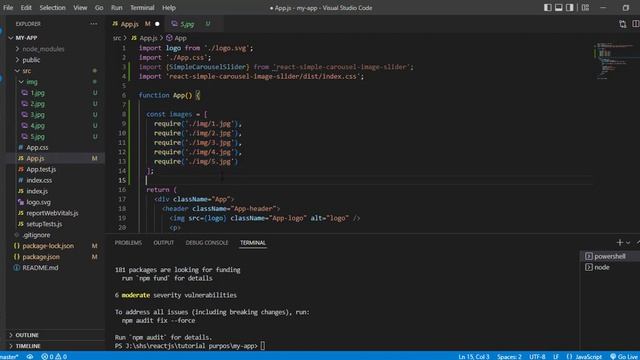Open changes with the compare icon
Screen dimensions: 640x360
pos(622,24)
